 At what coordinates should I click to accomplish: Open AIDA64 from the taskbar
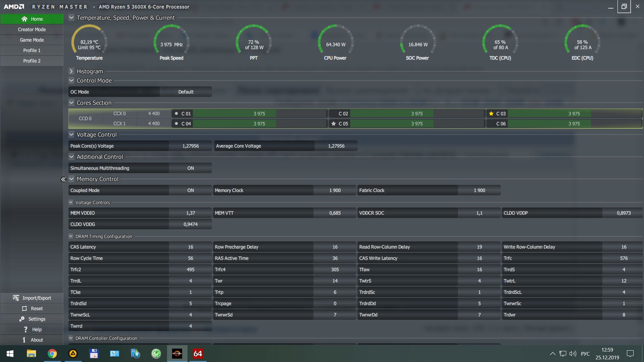(198, 354)
